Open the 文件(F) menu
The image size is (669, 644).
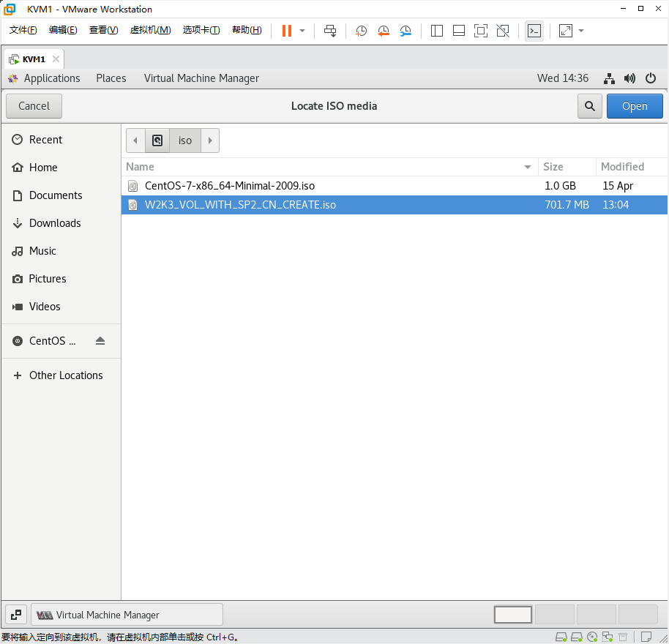23,30
